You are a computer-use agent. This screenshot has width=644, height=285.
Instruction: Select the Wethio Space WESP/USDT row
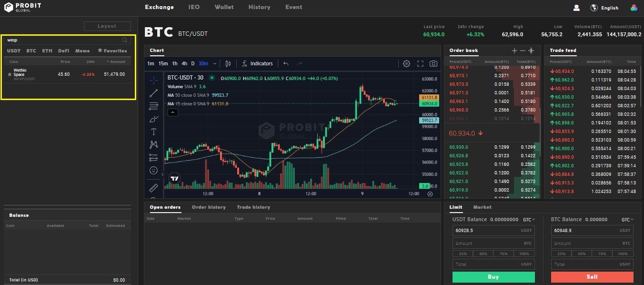tap(67, 74)
